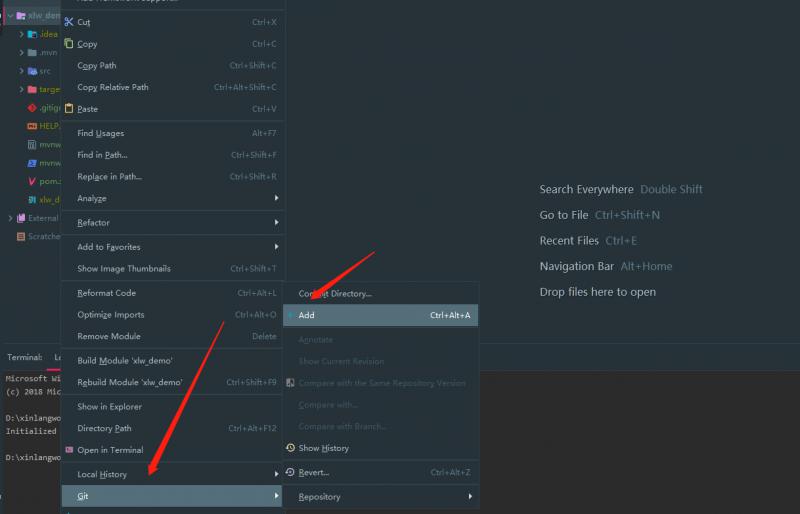
Task: Expand the .idea folder node
Action: (21, 34)
